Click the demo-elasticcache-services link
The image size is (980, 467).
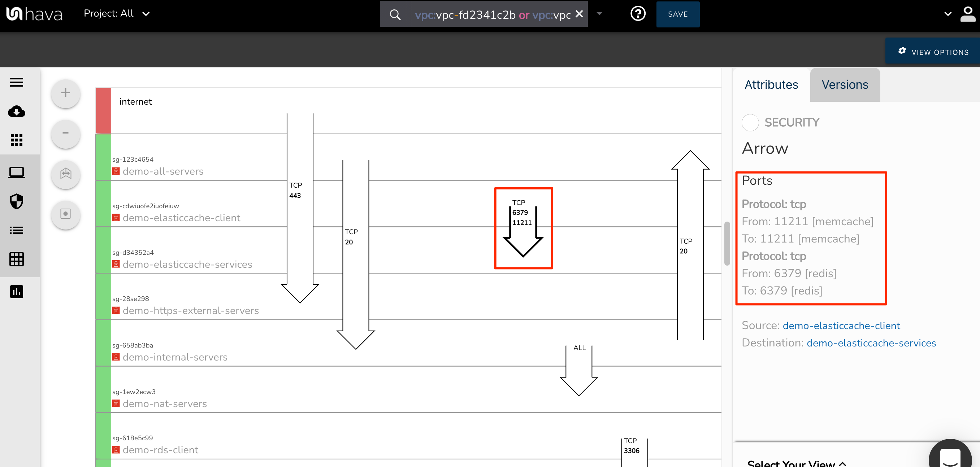click(x=871, y=342)
